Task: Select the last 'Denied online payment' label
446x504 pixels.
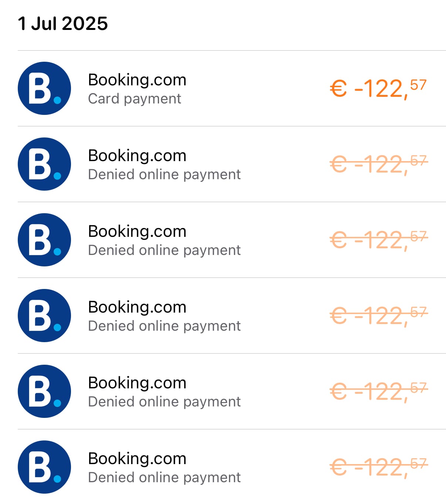Action: click(164, 477)
